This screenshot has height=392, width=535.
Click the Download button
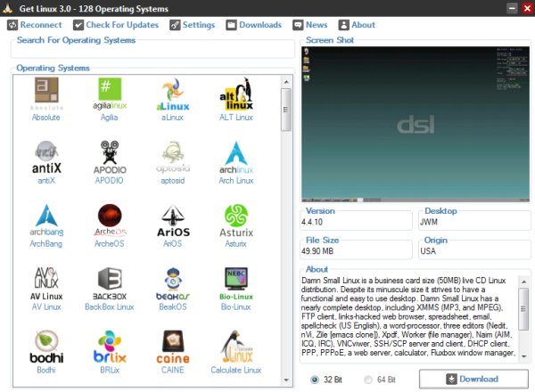point(473,379)
